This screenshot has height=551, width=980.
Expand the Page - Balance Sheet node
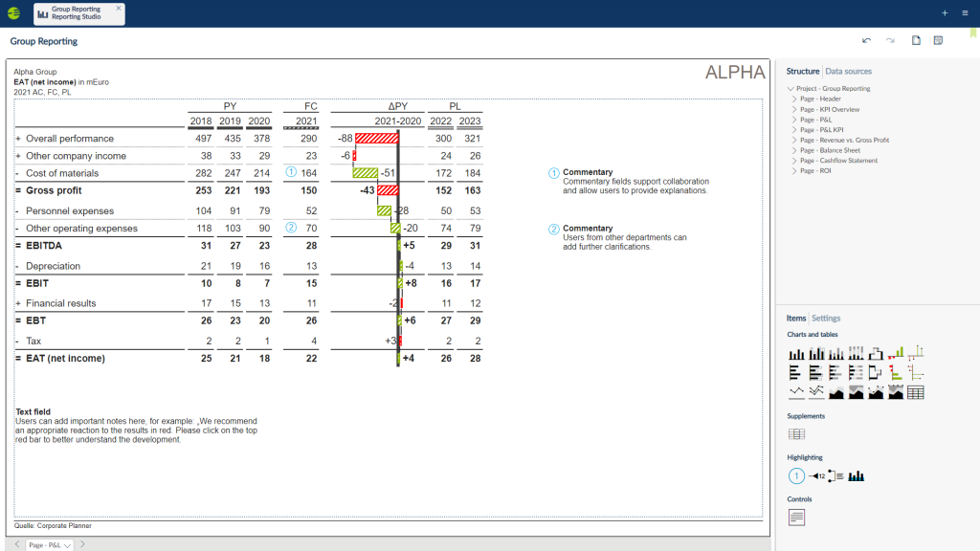793,150
